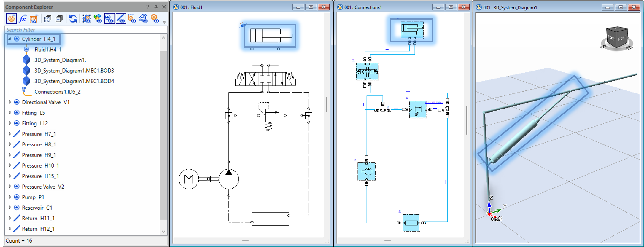Expand the Directional Valve V1 node
Viewport: 644px width, 247px height.
(10, 102)
